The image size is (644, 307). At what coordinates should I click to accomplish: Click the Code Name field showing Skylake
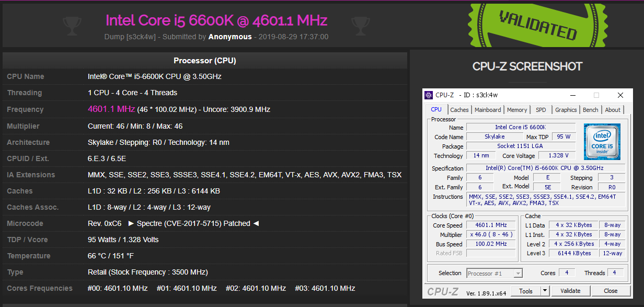(x=494, y=137)
